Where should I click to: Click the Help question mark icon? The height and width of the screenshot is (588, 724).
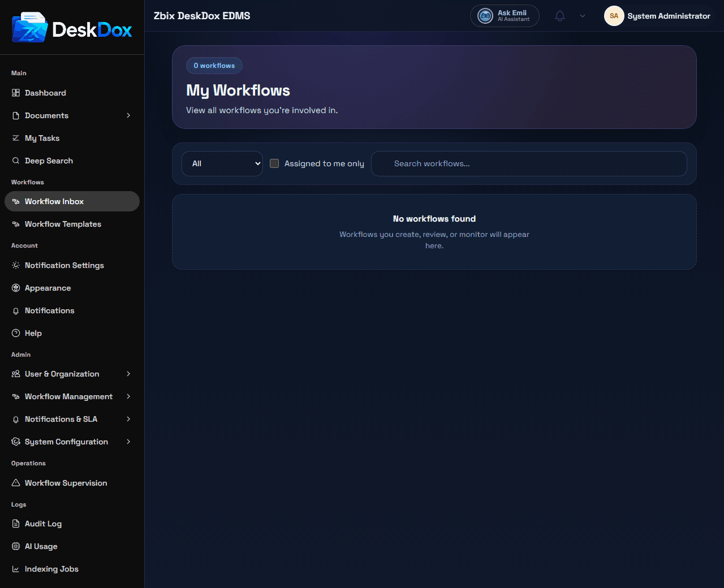(x=16, y=333)
